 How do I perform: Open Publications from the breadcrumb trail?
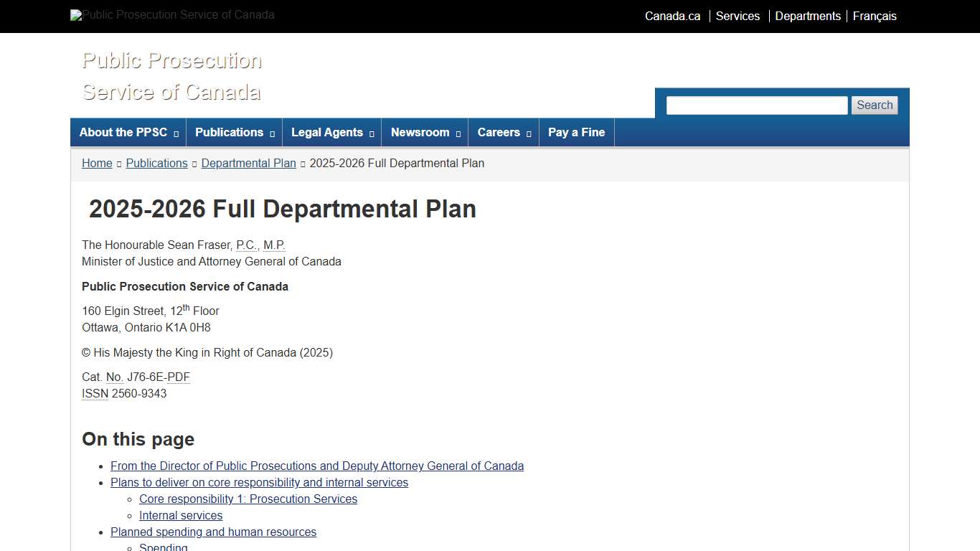click(x=156, y=163)
